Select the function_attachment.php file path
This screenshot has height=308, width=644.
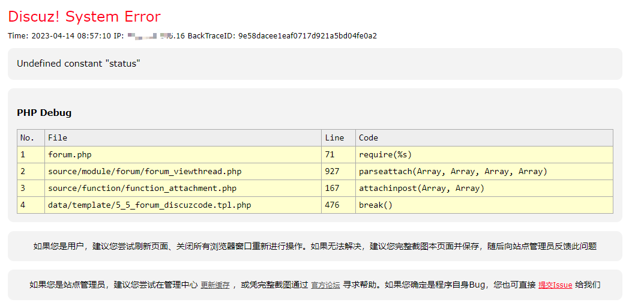click(142, 188)
